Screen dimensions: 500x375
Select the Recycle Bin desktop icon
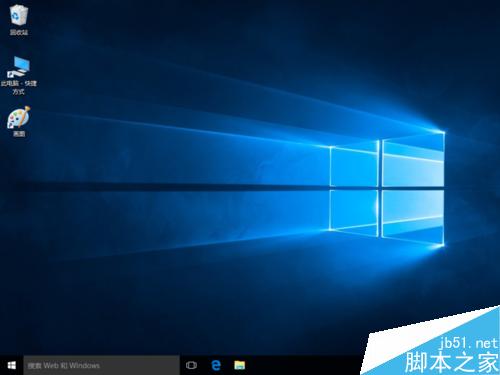[19, 15]
